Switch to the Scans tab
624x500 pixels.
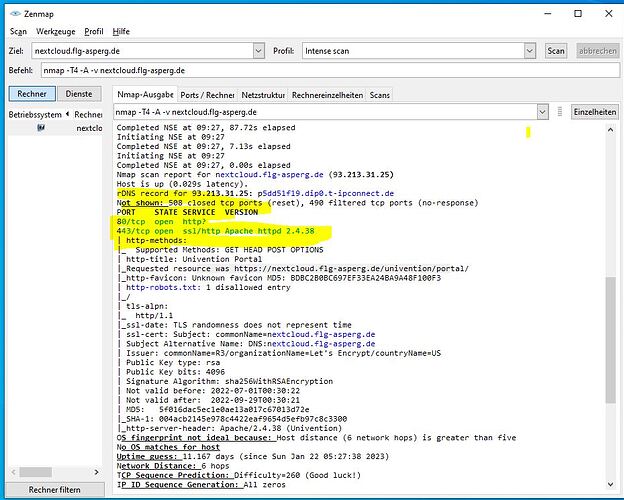pyautogui.click(x=380, y=95)
